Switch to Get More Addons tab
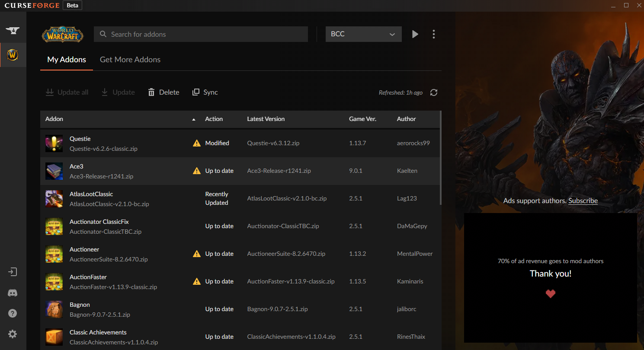Image resolution: width=644 pixels, height=350 pixels. (130, 60)
